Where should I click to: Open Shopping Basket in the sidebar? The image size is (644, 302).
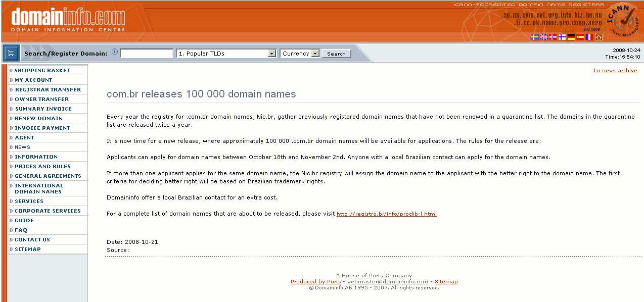(x=42, y=71)
